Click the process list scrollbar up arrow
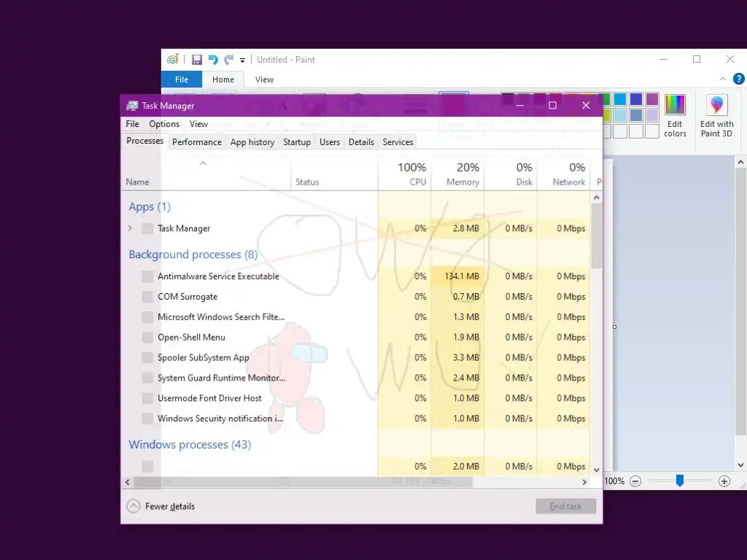 (597, 197)
